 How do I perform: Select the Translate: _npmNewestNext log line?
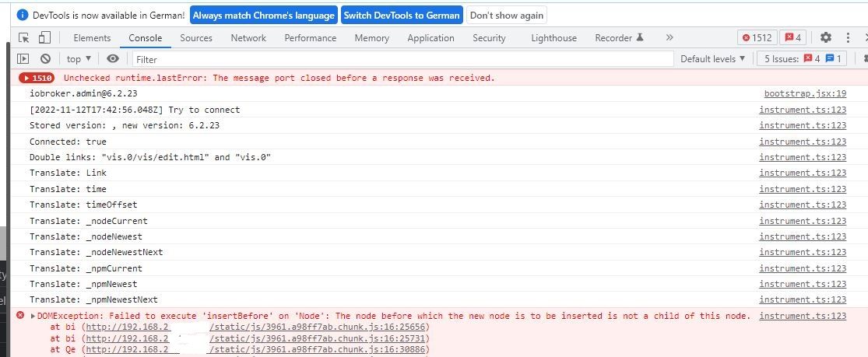[93, 299]
